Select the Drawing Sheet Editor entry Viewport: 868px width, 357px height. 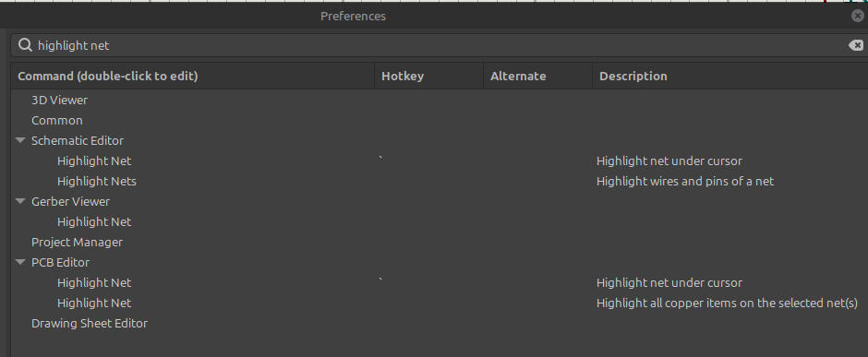coord(440,323)
